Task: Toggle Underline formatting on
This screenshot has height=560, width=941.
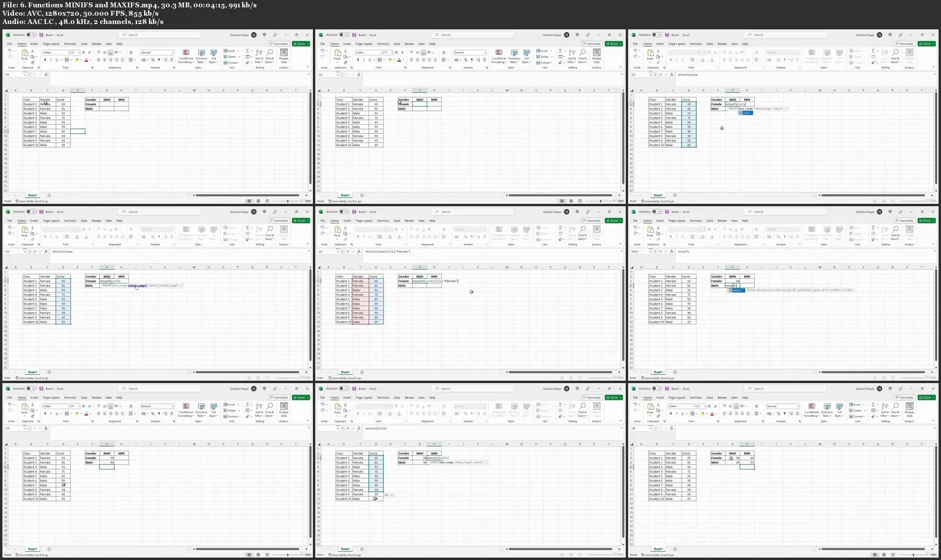Action: pos(56,59)
